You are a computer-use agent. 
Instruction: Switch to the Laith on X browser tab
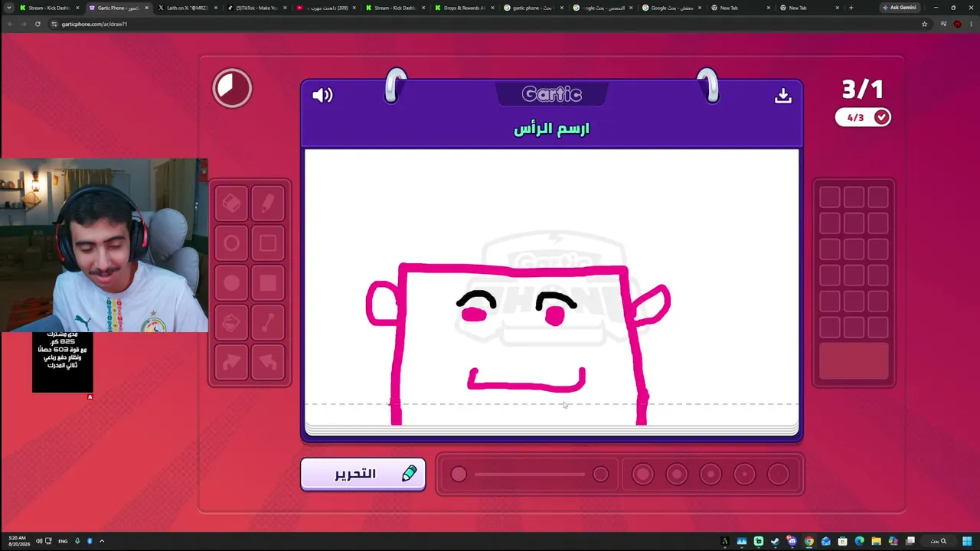(x=187, y=8)
